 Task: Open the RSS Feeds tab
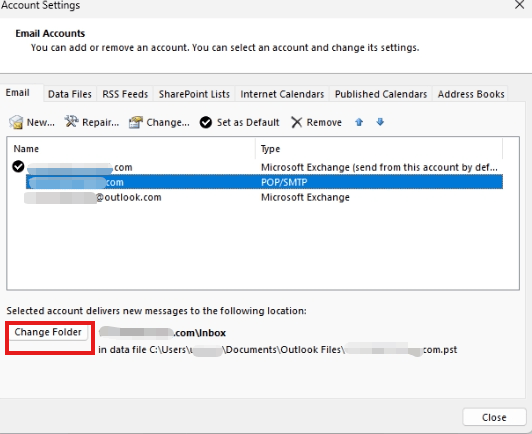(125, 94)
